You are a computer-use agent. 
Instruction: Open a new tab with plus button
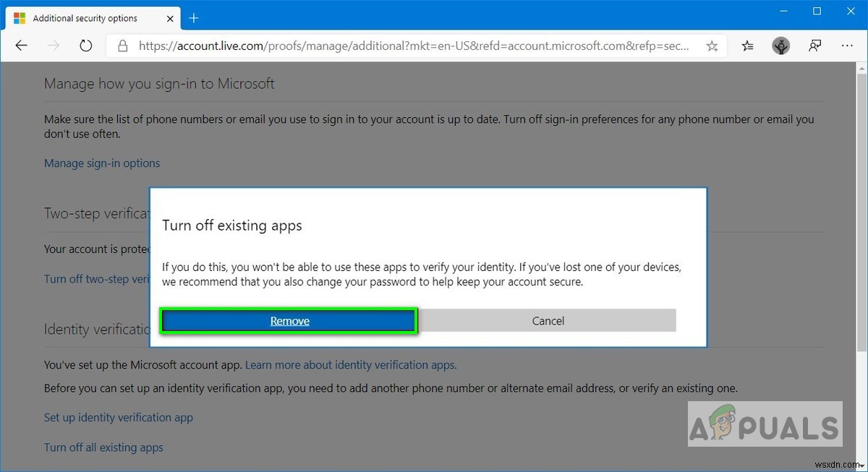coord(194,18)
